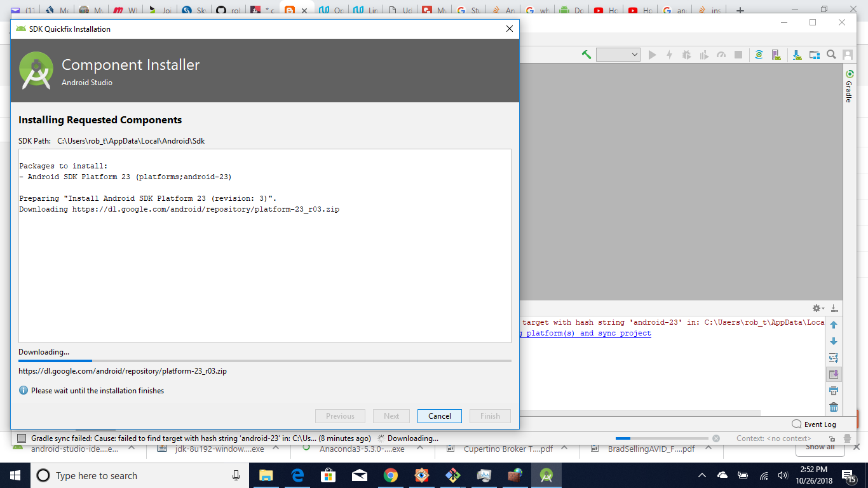
Task: Switch to the GitHub browser tab
Action: click(x=227, y=10)
